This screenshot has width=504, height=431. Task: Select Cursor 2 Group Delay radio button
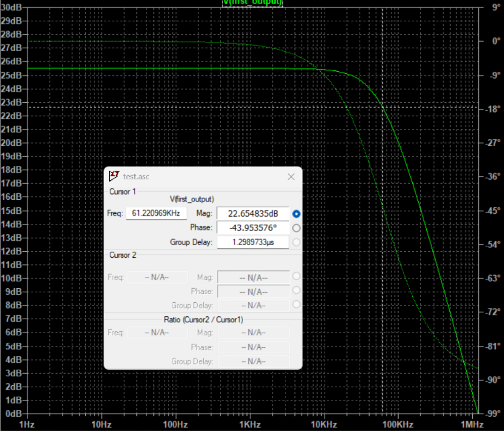click(x=296, y=304)
